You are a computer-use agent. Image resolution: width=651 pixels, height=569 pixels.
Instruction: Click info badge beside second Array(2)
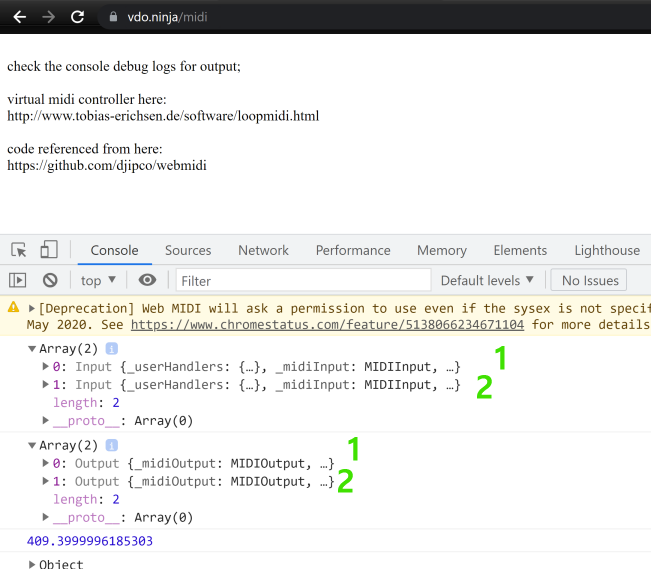(x=112, y=445)
